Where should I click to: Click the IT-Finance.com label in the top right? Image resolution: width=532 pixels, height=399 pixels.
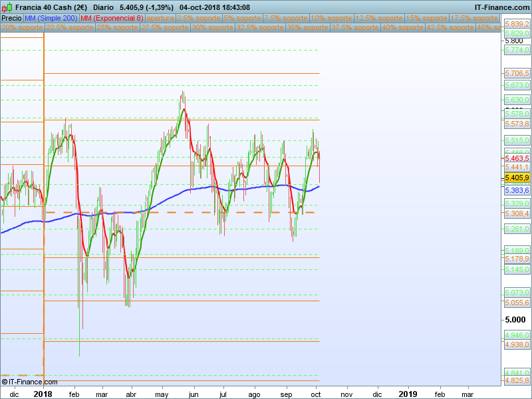coord(502,7)
